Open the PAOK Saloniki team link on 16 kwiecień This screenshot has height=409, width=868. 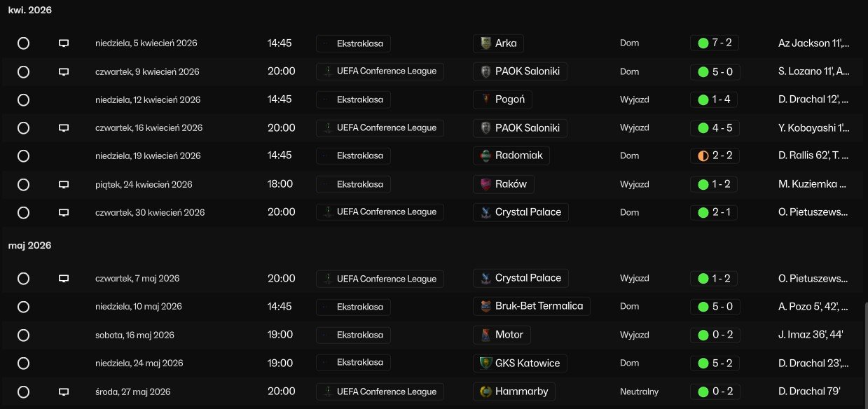[x=520, y=127]
